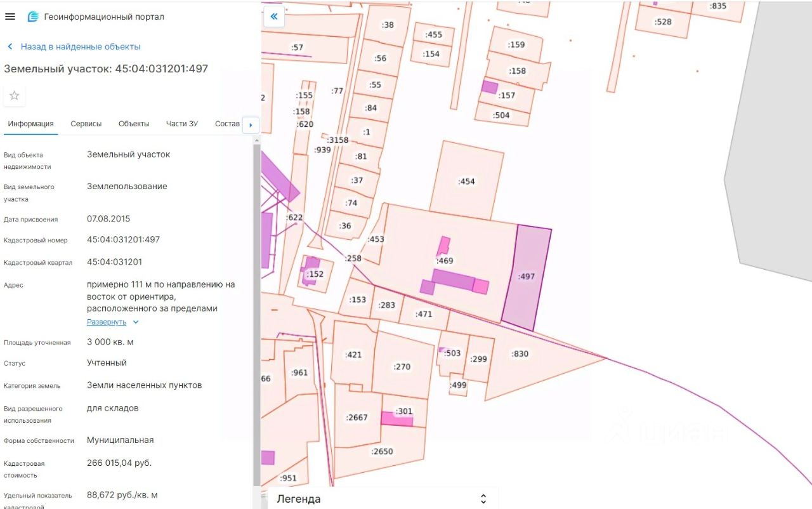812x509 pixels.
Task: Click parcel :56 on the map
Action: (x=380, y=58)
